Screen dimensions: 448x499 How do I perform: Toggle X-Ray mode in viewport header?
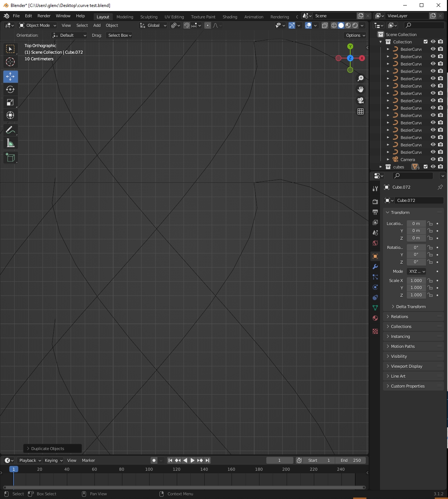pyautogui.click(x=325, y=25)
